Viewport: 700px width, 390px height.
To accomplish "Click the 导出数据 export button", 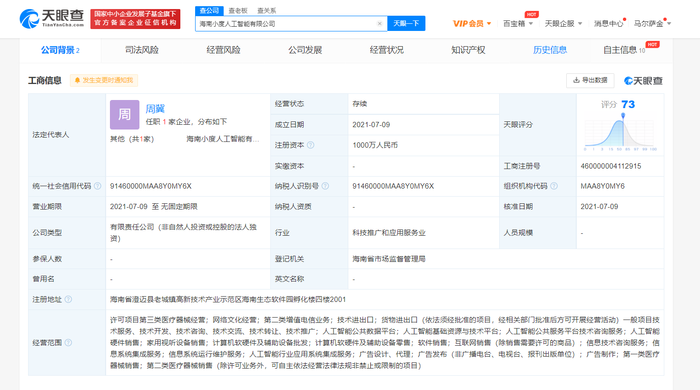I will coord(590,80).
